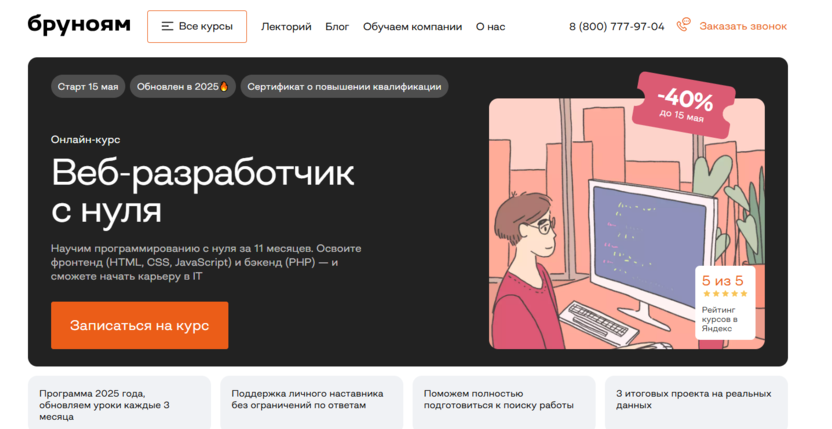Click 3 итоговых проекта card
Viewport: 832px width, 429px height.
[696, 402]
